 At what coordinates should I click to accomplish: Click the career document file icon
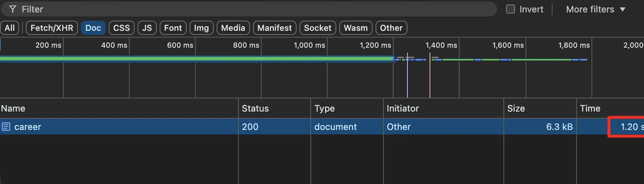6,127
